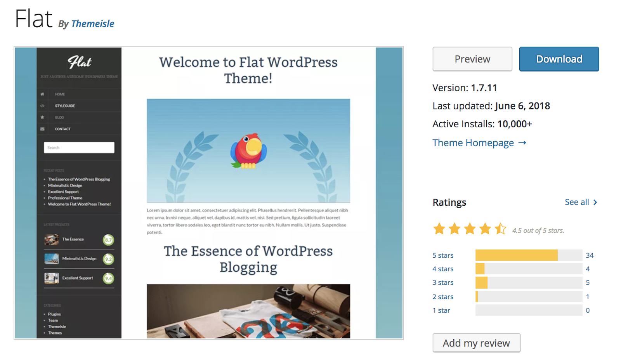Click the parrot mascot image
This screenshot has width=621, height=364.
click(248, 151)
